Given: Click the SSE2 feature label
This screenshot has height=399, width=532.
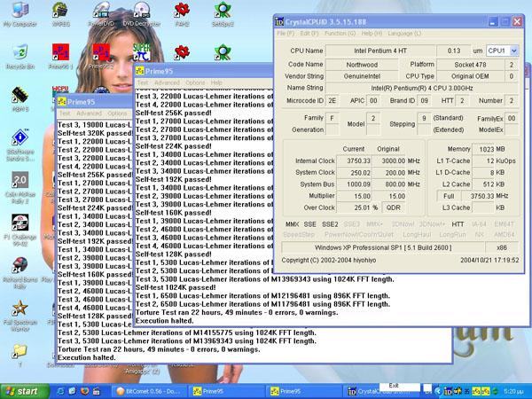Looking at the screenshot, I should [x=330, y=224].
